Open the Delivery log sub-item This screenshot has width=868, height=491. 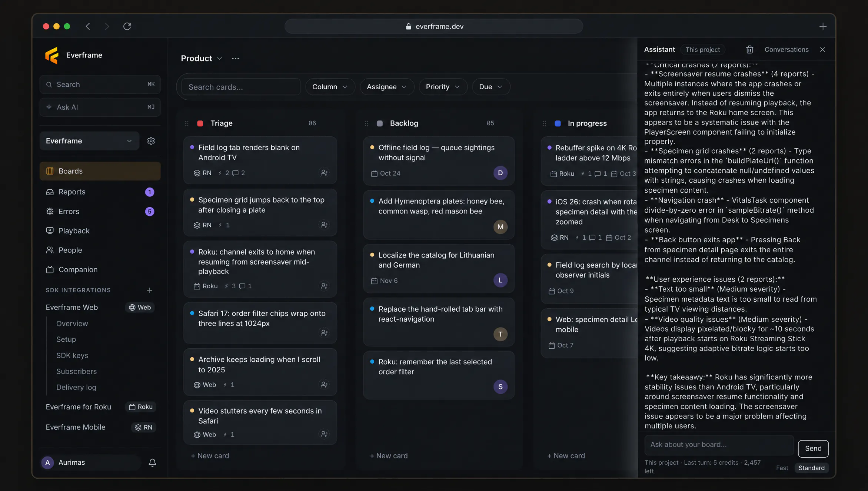click(76, 387)
